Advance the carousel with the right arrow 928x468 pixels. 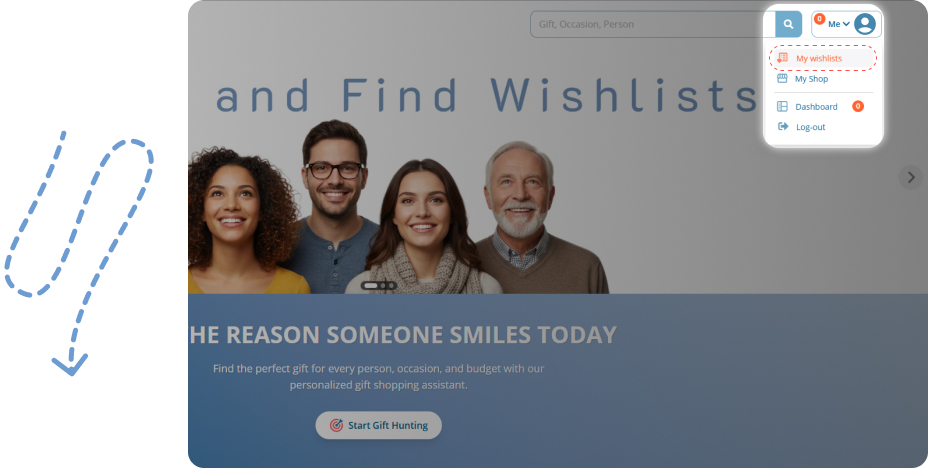911,177
